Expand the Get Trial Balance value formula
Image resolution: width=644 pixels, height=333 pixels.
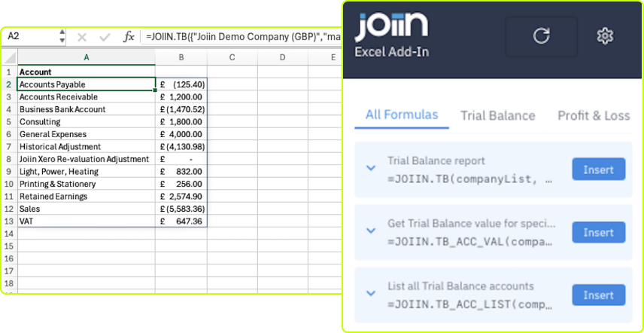point(371,231)
